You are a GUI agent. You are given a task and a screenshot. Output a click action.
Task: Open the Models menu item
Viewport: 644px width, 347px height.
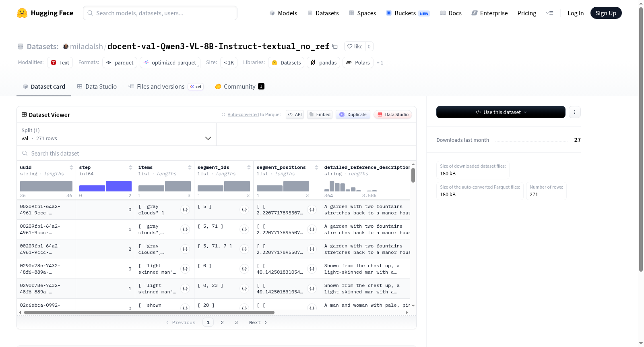283,13
